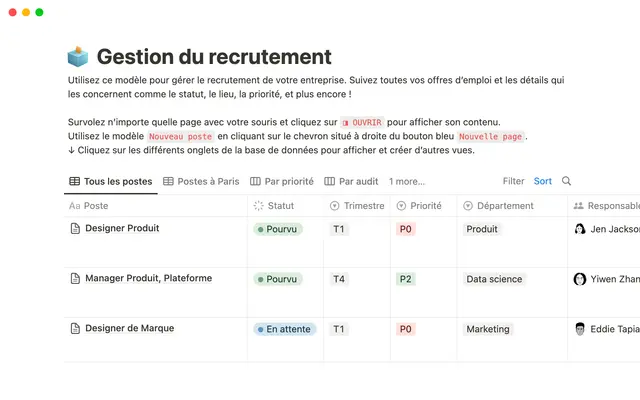Screen dimensions: 640x400
Task: Open the Statut column header menu
Action: pos(279,205)
